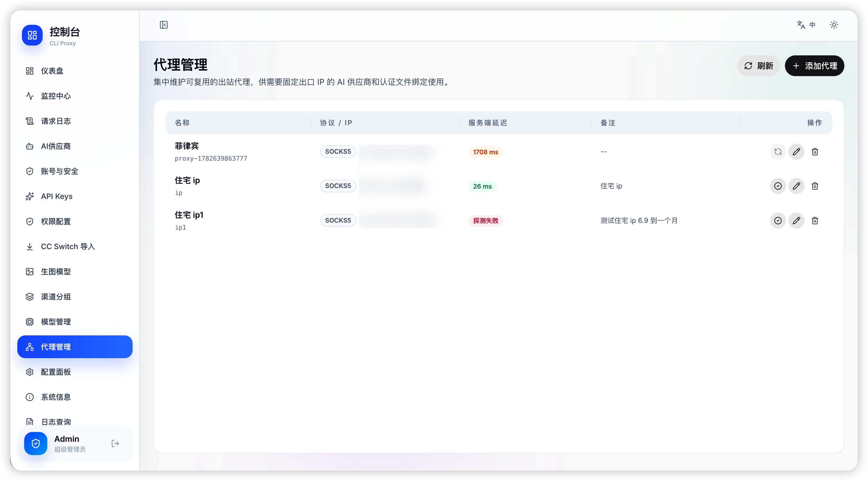Test latency for the 菲律宾 proxy
This screenshot has width=868, height=481.
(778, 152)
